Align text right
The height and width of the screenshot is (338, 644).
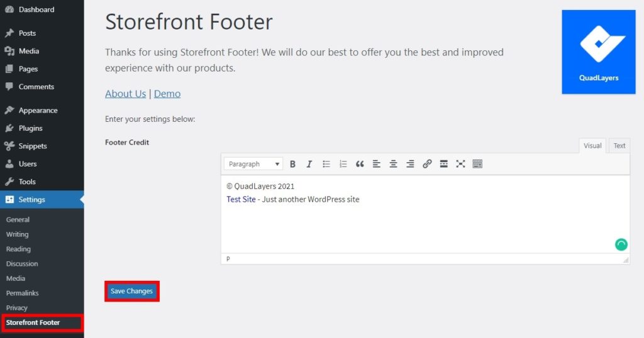pos(410,164)
